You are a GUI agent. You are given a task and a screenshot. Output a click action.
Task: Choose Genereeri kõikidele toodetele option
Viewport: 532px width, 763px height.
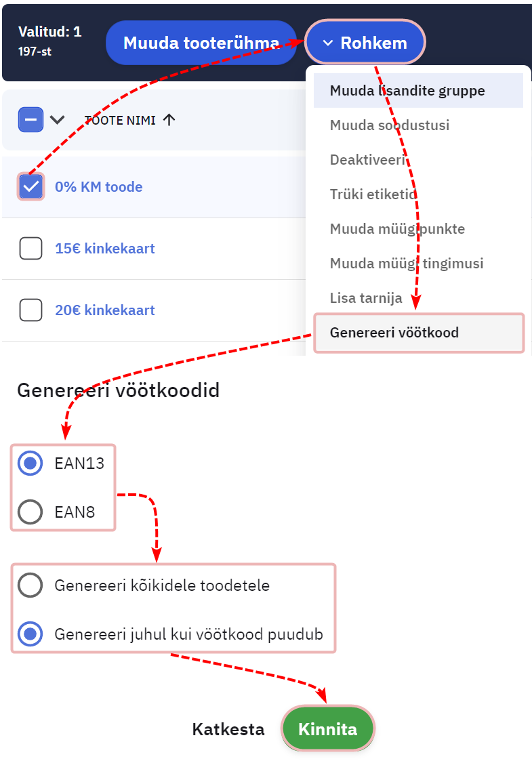pyautogui.click(x=30, y=585)
